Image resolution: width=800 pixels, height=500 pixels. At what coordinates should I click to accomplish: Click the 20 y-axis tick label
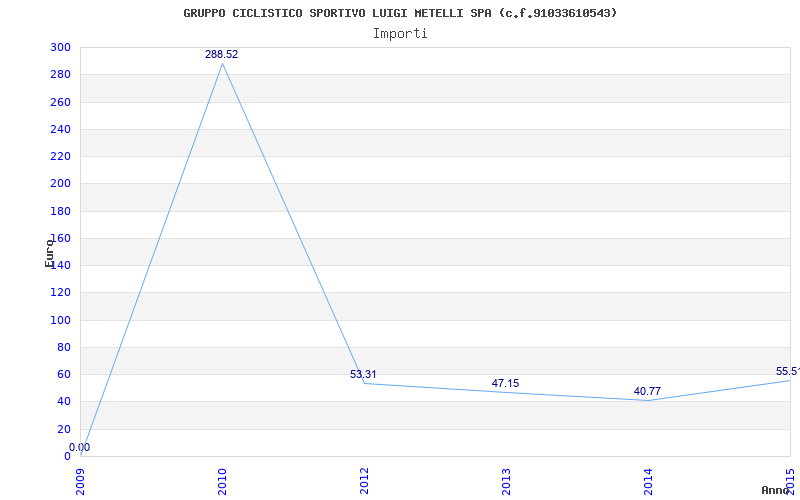pos(64,429)
